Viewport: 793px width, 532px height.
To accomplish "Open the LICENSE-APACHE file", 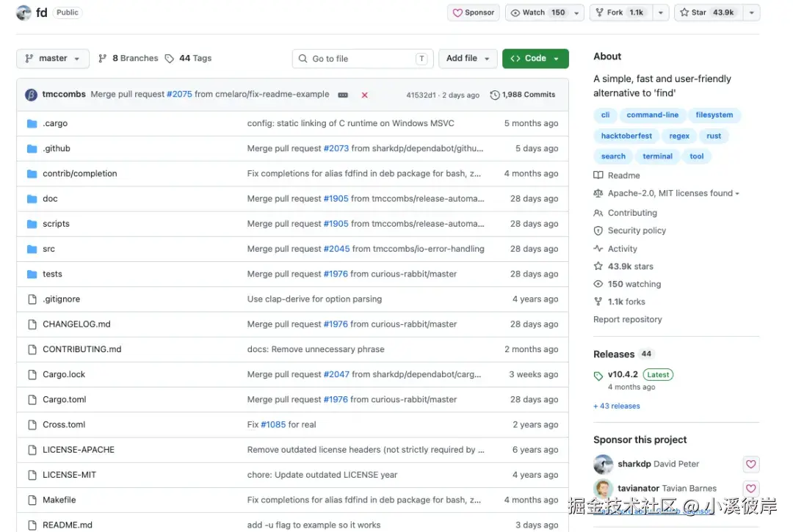I will 79,450.
